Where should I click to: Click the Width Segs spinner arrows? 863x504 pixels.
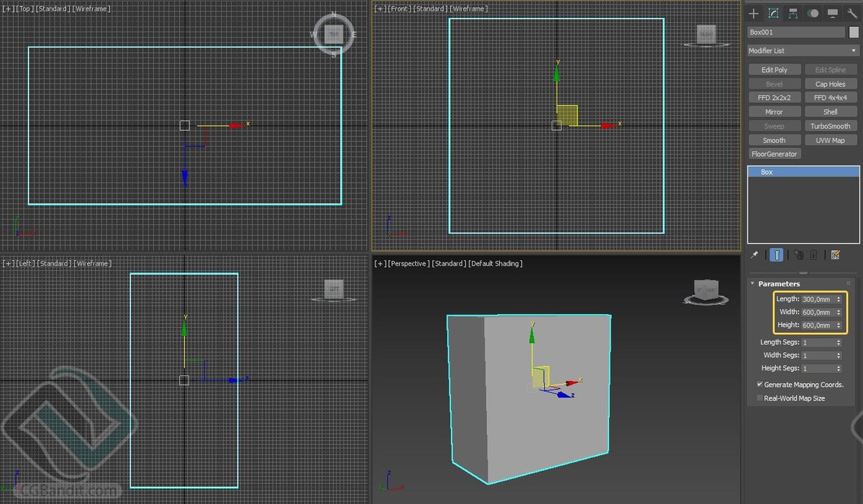coord(839,355)
